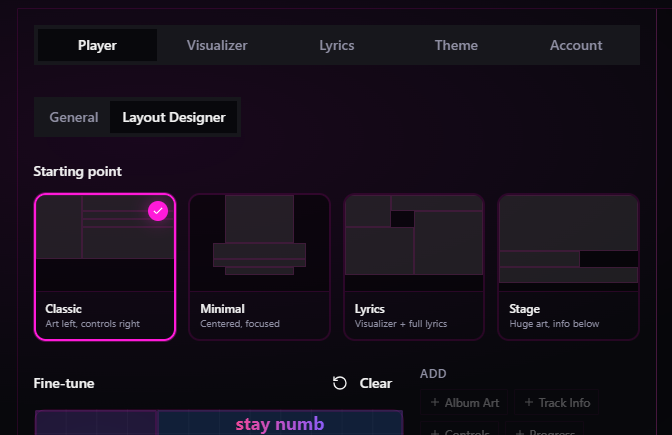
Task: Add Track Info block
Action: coord(556,402)
